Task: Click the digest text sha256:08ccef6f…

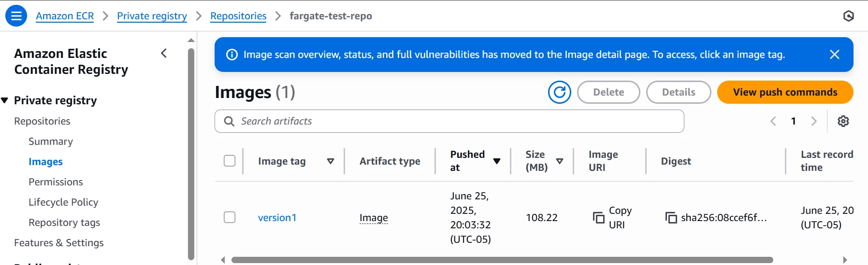Action: pos(724,218)
